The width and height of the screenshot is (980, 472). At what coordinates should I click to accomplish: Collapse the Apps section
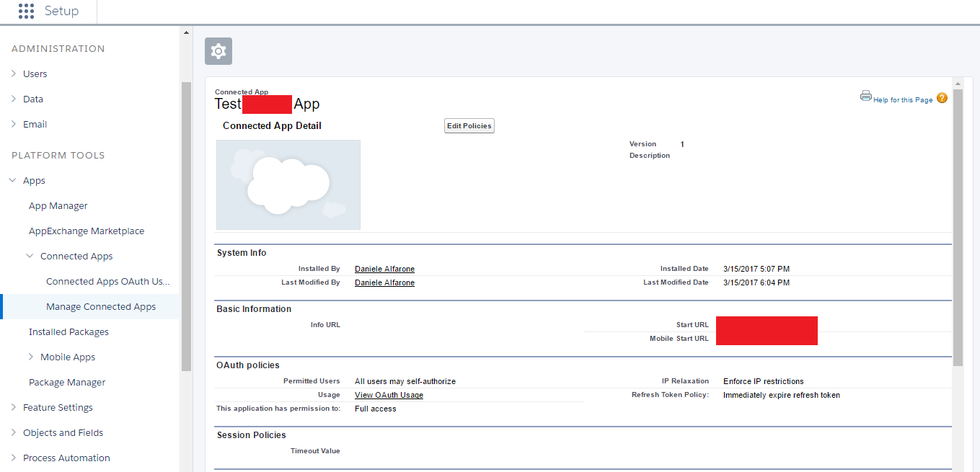[14, 181]
